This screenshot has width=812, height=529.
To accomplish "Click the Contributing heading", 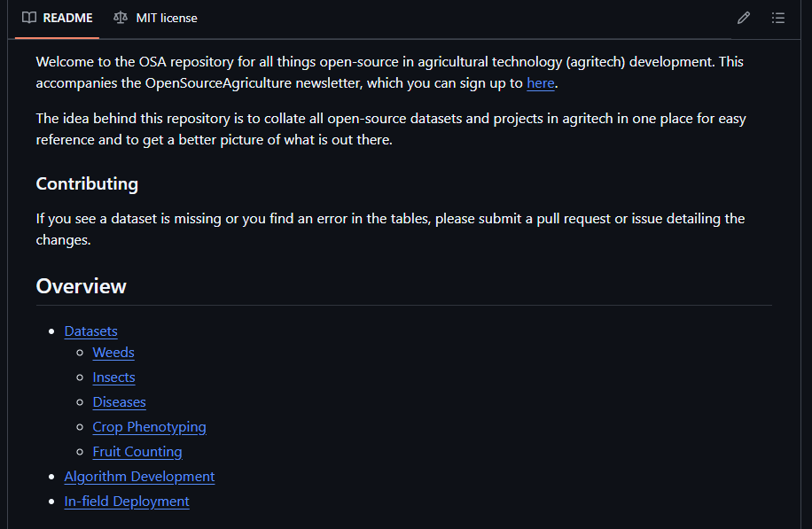I will tap(87, 184).
